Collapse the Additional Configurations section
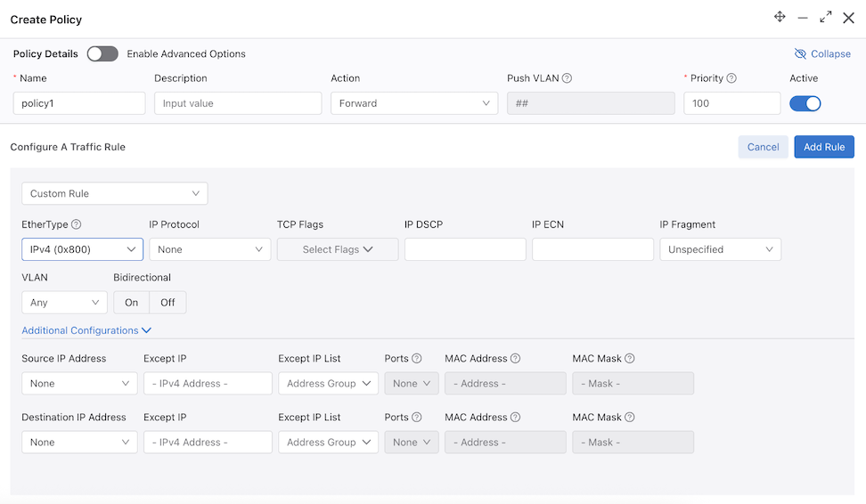Image resolution: width=866 pixels, height=504 pixels. click(x=86, y=330)
